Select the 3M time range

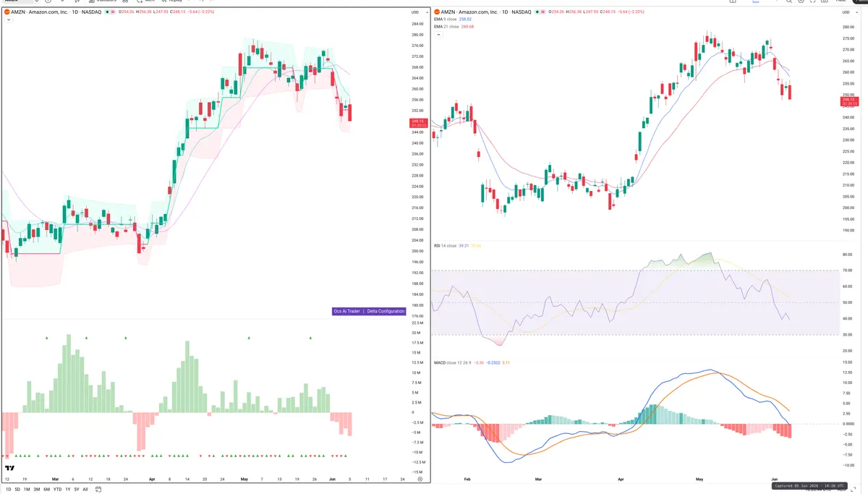pyautogui.click(x=37, y=490)
